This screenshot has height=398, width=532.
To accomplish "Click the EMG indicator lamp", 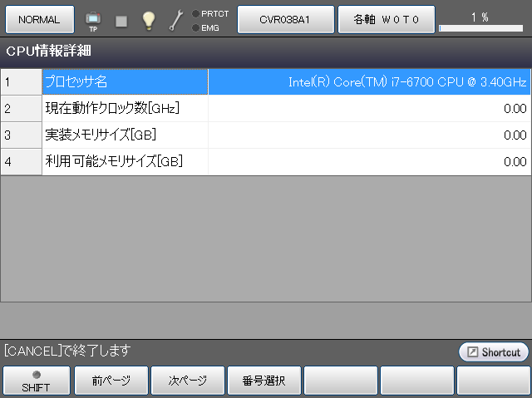I will pos(195,27).
